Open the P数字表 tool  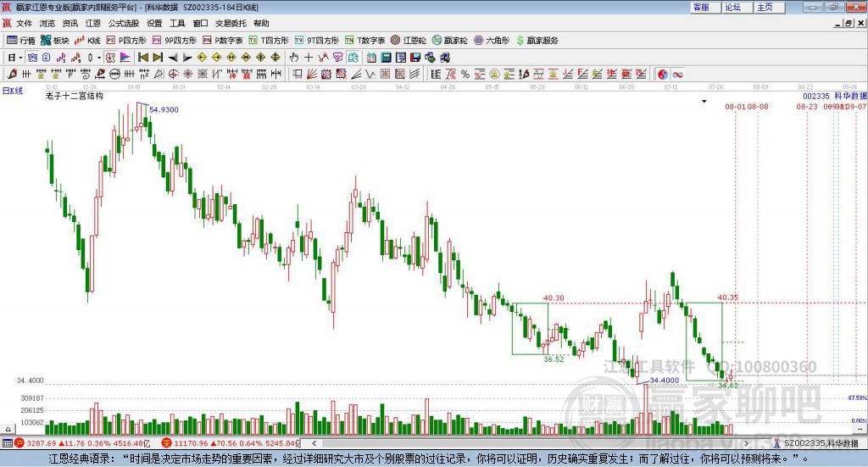point(223,41)
